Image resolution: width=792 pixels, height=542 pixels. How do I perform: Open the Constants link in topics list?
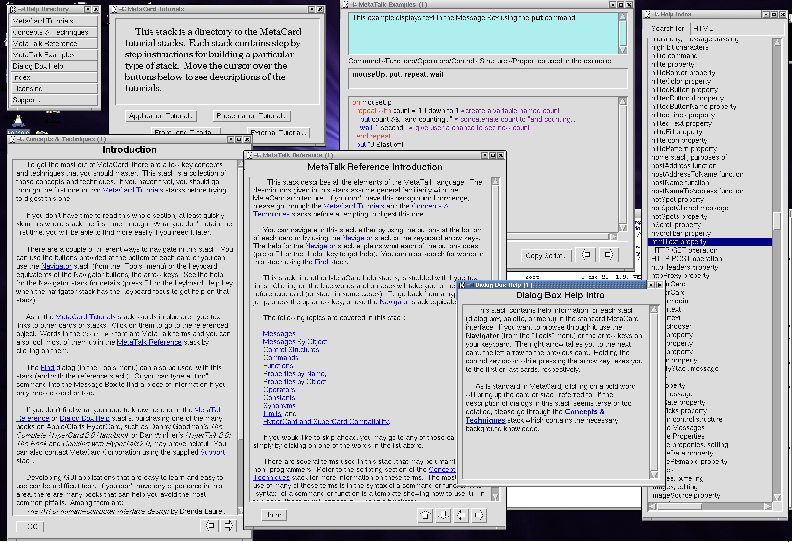279,398
